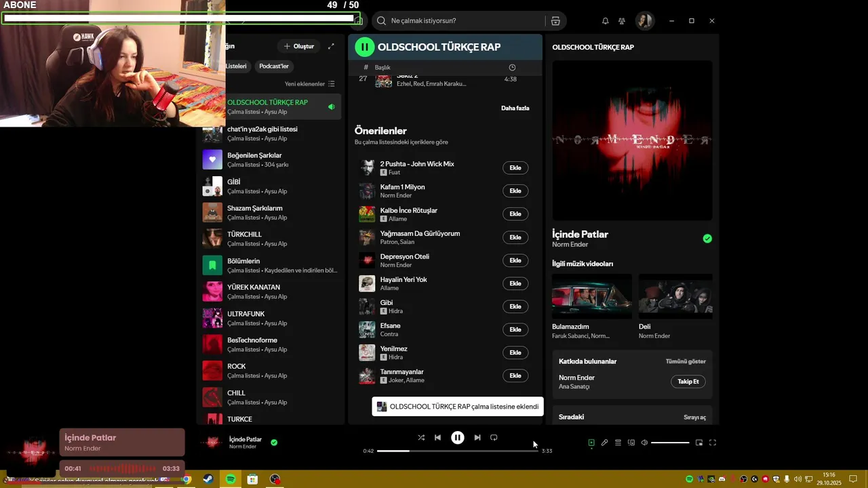Open the mini player
The image size is (868, 488).
[699, 443]
